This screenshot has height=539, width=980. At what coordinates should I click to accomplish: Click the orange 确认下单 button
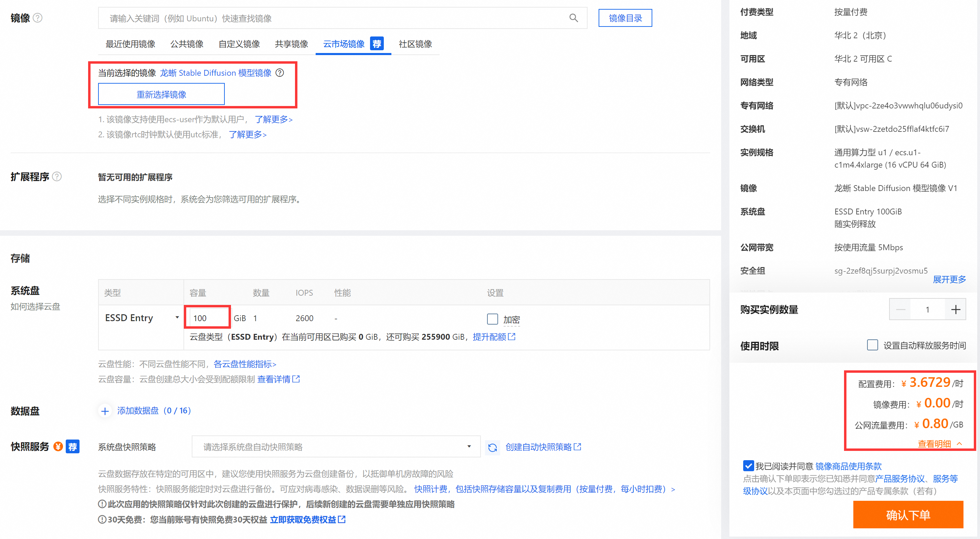908,515
